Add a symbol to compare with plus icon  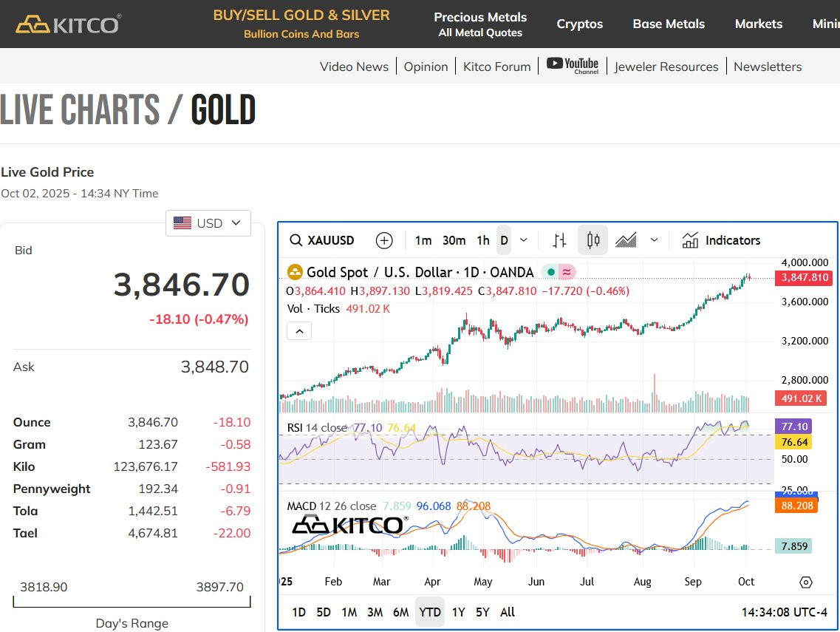click(x=384, y=241)
